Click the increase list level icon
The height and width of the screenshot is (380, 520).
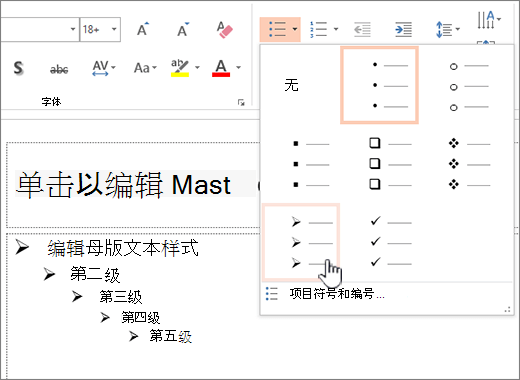pos(403,29)
